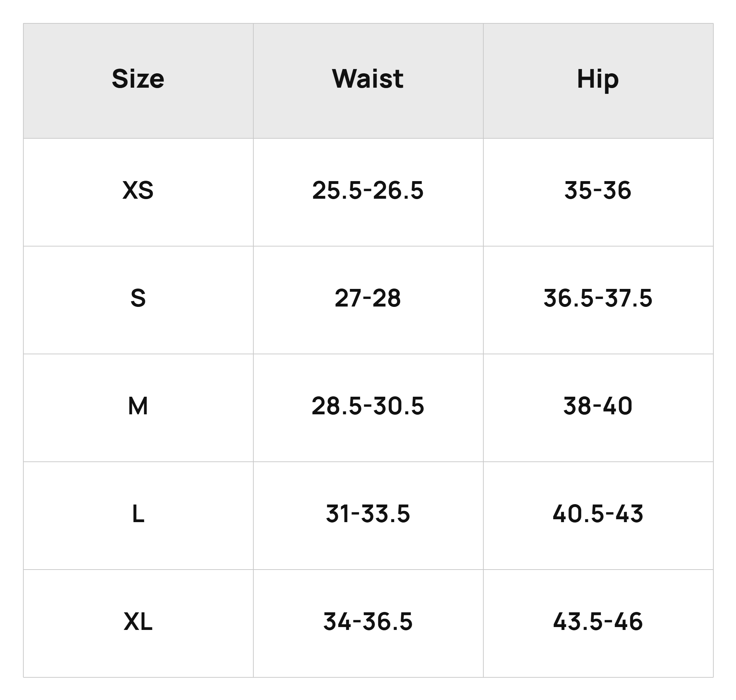The image size is (736, 700).
Task: Click the Waist column header
Action: click(x=368, y=80)
